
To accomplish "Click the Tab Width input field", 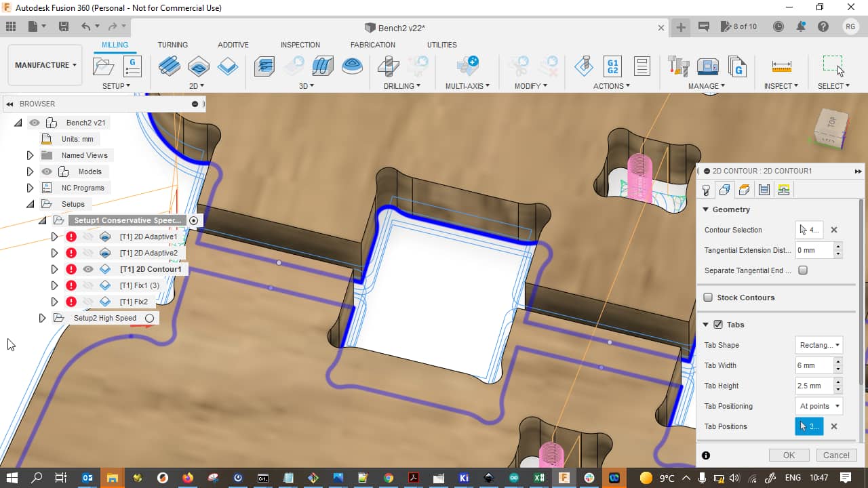I will click(814, 365).
